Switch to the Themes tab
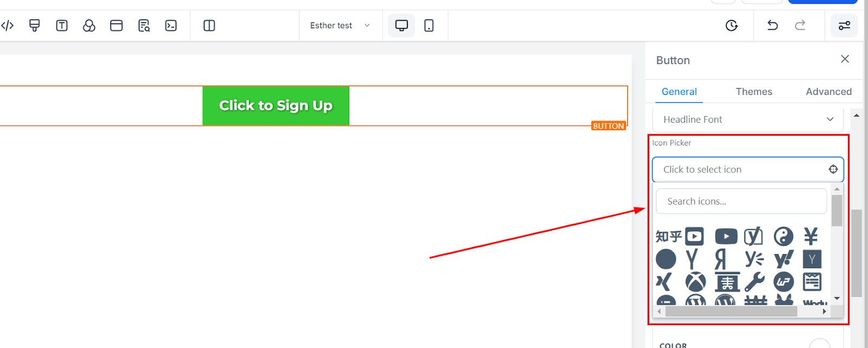Screen dimensions: 868x348 [x=754, y=92]
